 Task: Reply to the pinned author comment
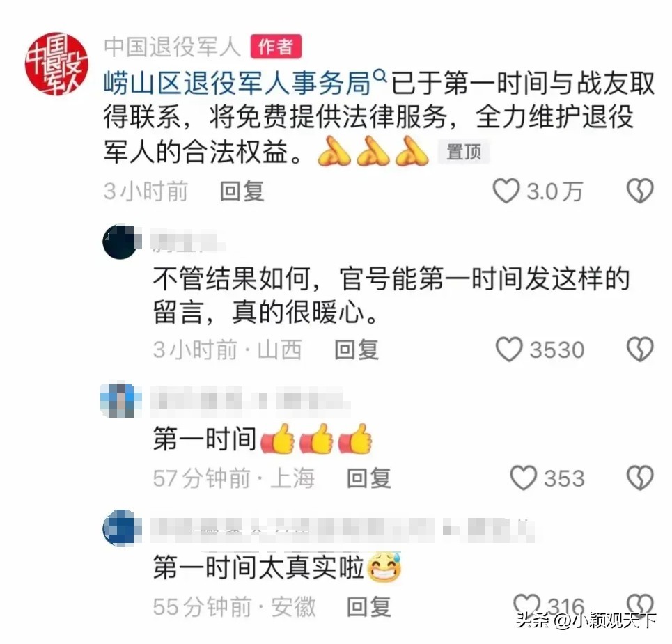[242, 191]
